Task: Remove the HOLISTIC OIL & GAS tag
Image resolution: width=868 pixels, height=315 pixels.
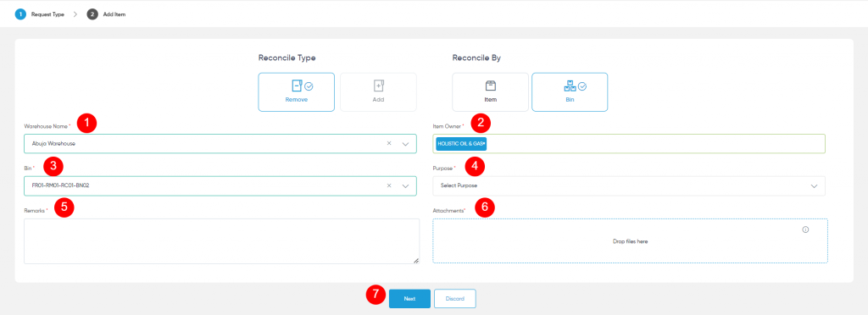Action: click(x=484, y=144)
